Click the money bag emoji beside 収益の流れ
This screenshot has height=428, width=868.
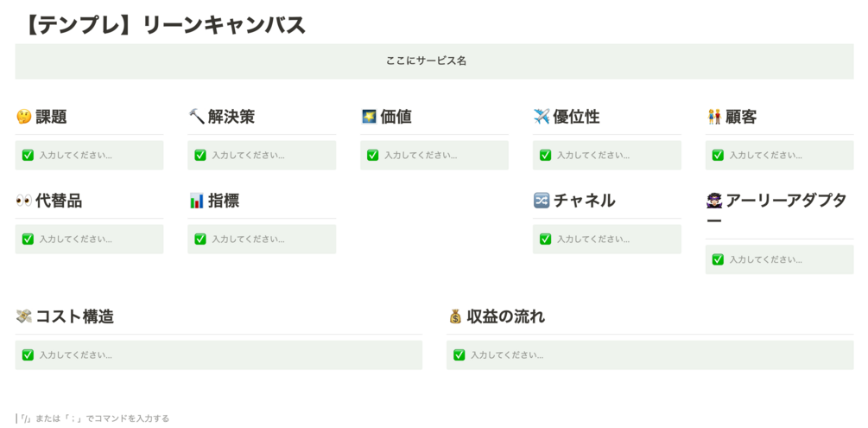point(455,316)
